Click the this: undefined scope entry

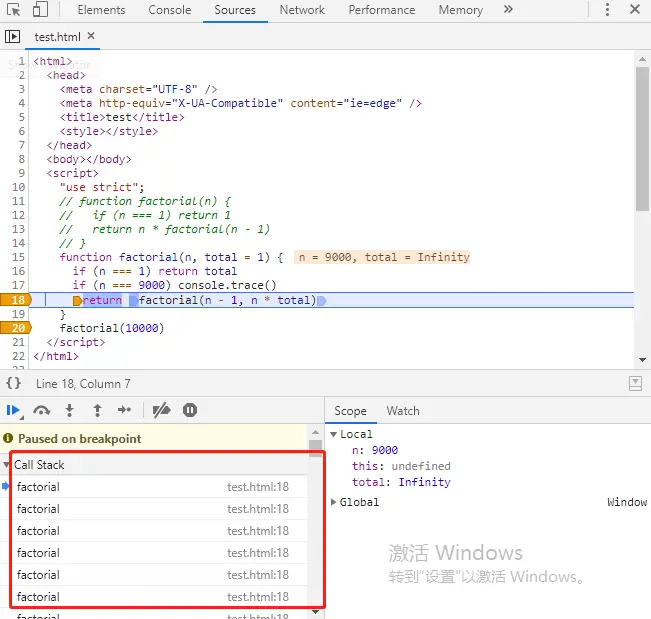point(401,466)
